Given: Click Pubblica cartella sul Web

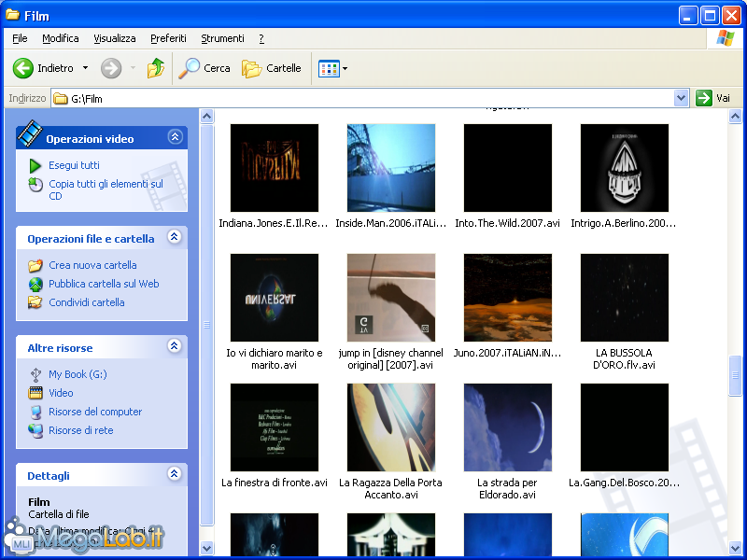Looking at the screenshot, I should click(x=104, y=284).
